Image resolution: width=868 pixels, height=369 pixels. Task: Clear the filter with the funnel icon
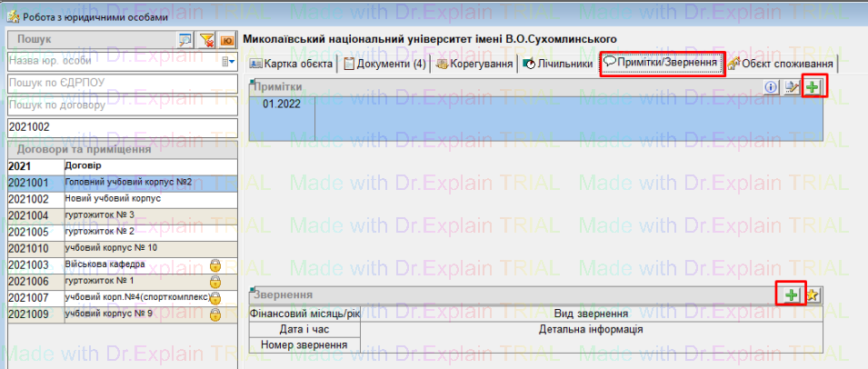click(x=206, y=40)
